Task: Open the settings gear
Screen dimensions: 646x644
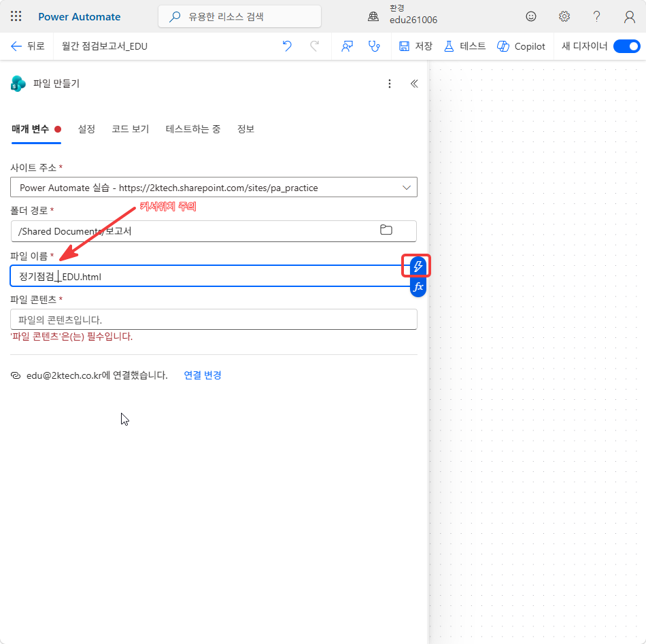Action: [x=564, y=16]
